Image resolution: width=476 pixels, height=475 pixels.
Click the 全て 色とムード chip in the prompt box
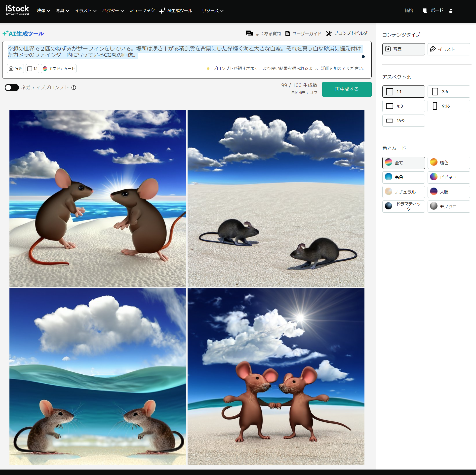(x=59, y=69)
